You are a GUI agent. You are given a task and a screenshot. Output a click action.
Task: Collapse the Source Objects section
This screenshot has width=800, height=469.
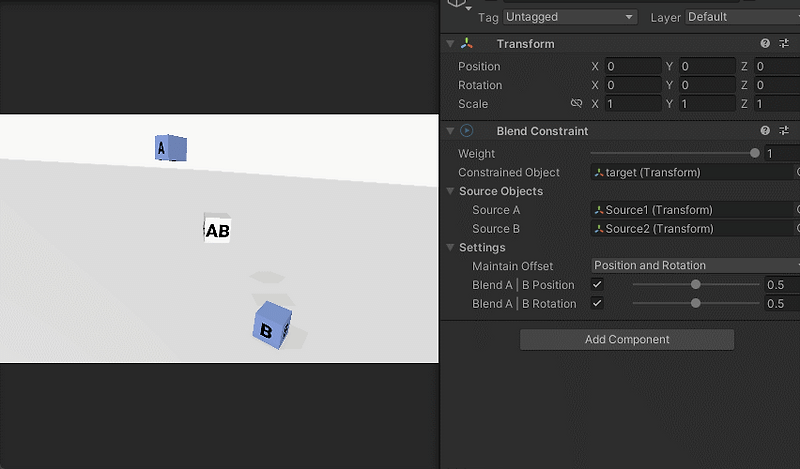coord(450,191)
